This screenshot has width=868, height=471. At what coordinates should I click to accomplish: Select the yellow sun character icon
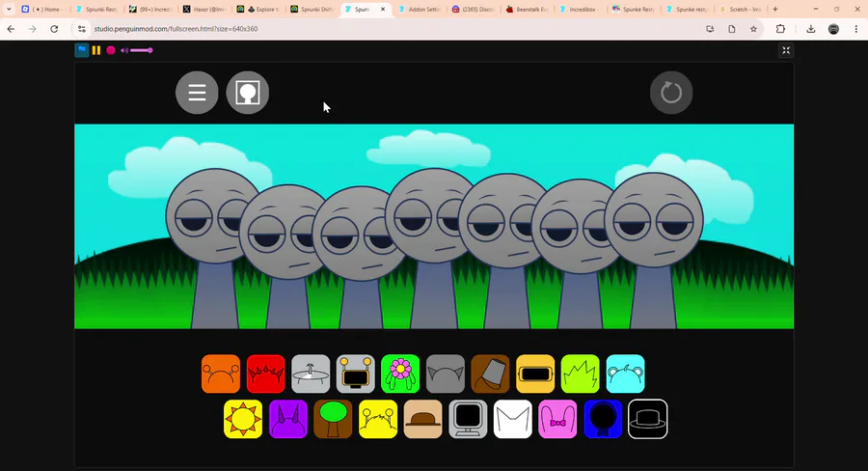(x=243, y=419)
